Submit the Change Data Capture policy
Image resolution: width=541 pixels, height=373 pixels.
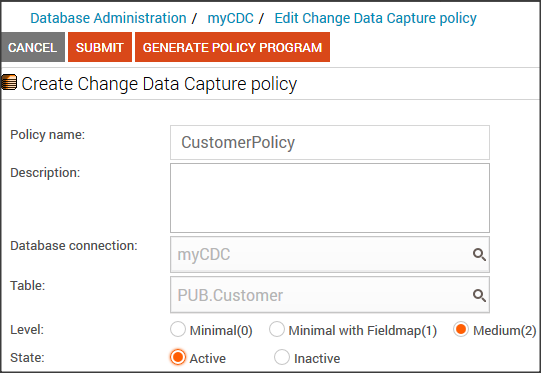pos(100,47)
